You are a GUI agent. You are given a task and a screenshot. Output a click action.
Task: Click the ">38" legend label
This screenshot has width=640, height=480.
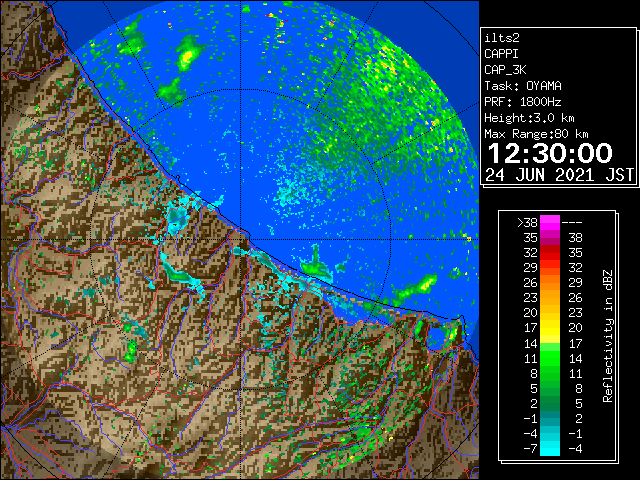tap(527, 223)
